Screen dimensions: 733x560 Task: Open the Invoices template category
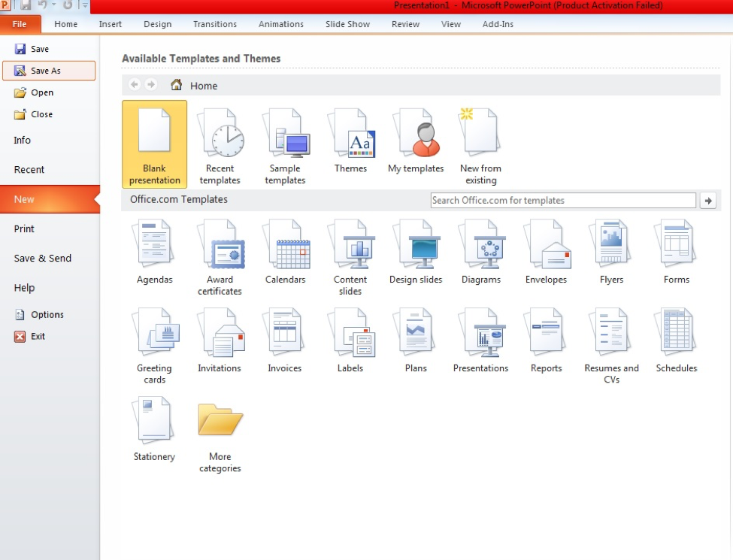(286, 338)
